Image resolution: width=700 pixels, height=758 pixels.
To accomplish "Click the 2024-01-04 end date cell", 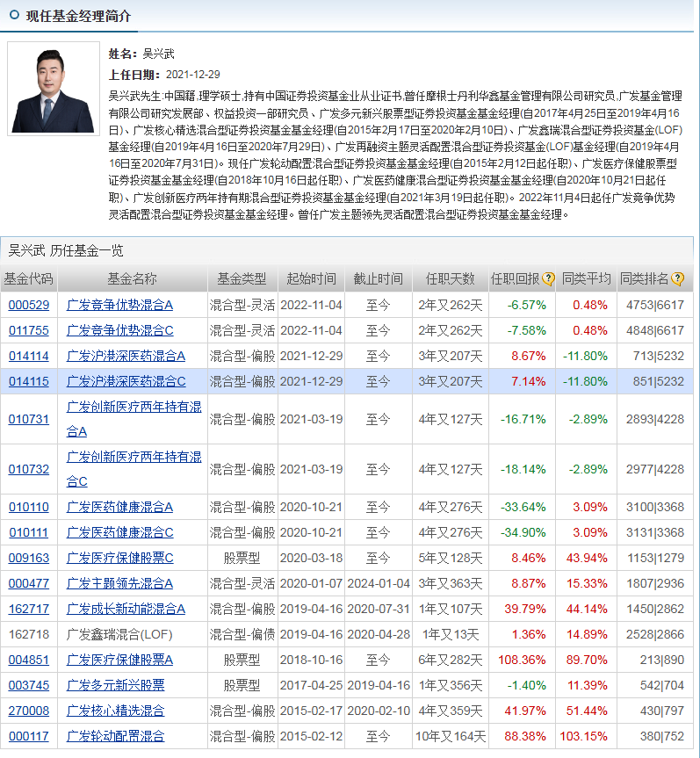I will click(x=379, y=583).
